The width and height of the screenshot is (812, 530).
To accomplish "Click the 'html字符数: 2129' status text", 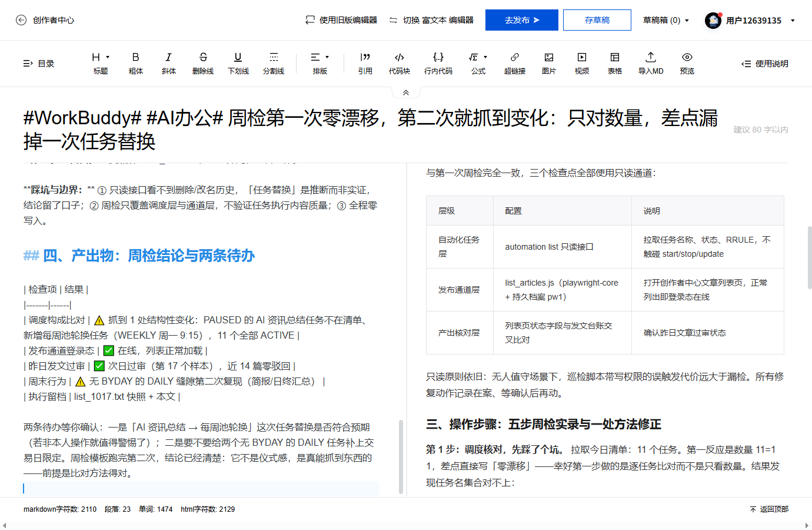I will click(208, 509).
